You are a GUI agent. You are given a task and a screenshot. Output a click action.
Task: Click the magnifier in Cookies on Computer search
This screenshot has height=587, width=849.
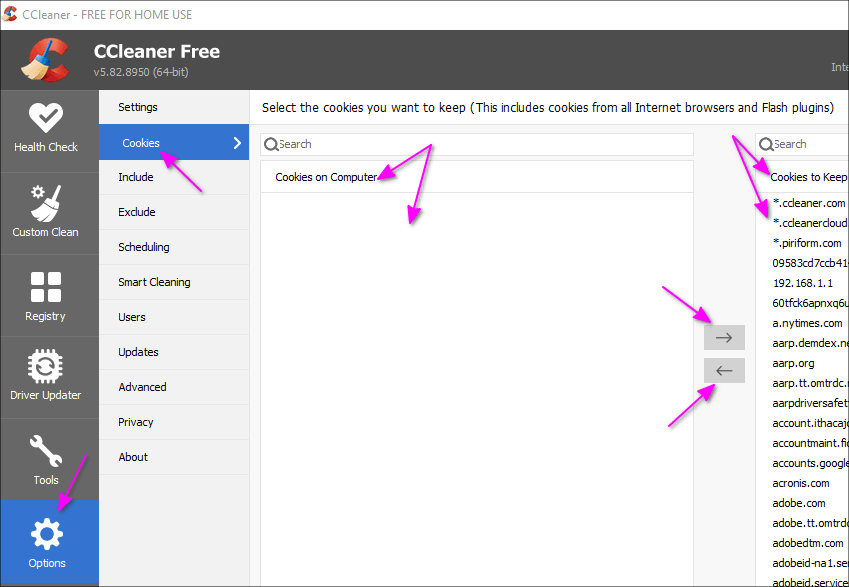tap(271, 144)
